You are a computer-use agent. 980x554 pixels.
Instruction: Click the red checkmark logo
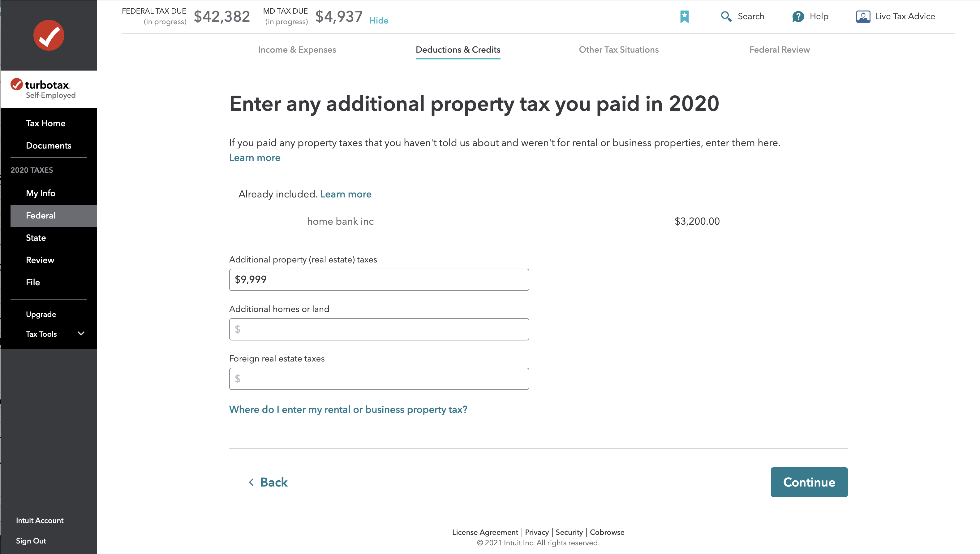click(49, 35)
